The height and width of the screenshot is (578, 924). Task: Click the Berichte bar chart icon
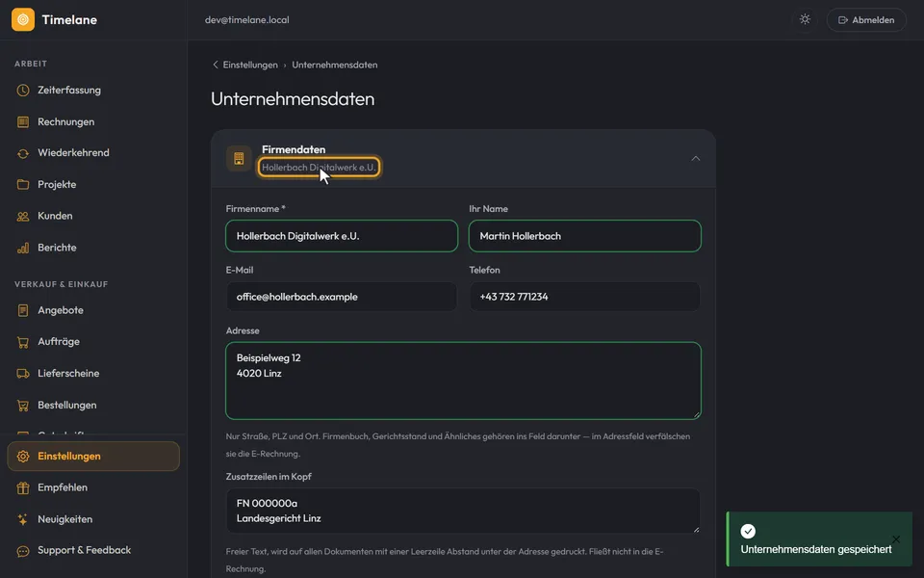(x=23, y=248)
